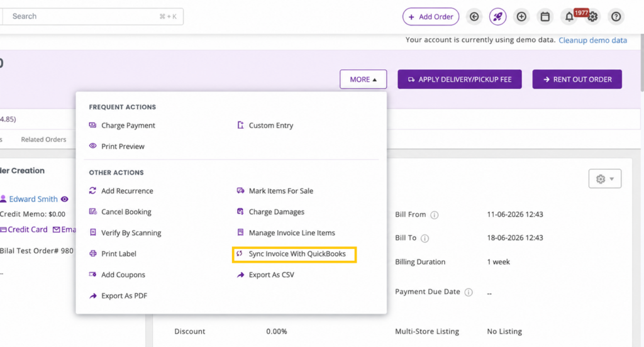The image size is (644, 347).
Task: Click the Add Order button
Action: pos(430,16)
